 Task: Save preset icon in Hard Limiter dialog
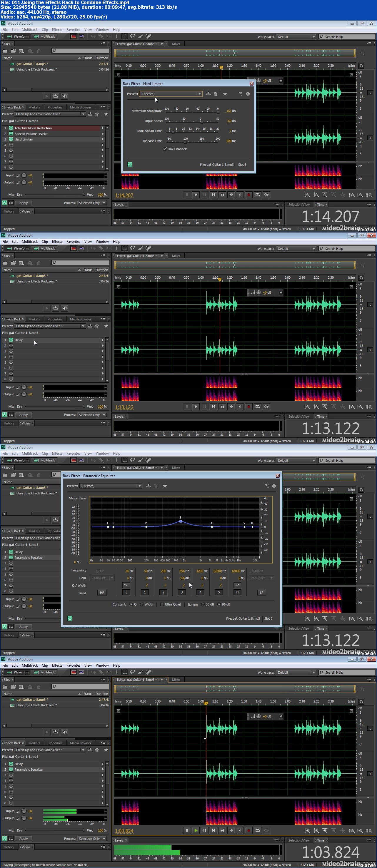pyautogui.click(x=208, y=94)
